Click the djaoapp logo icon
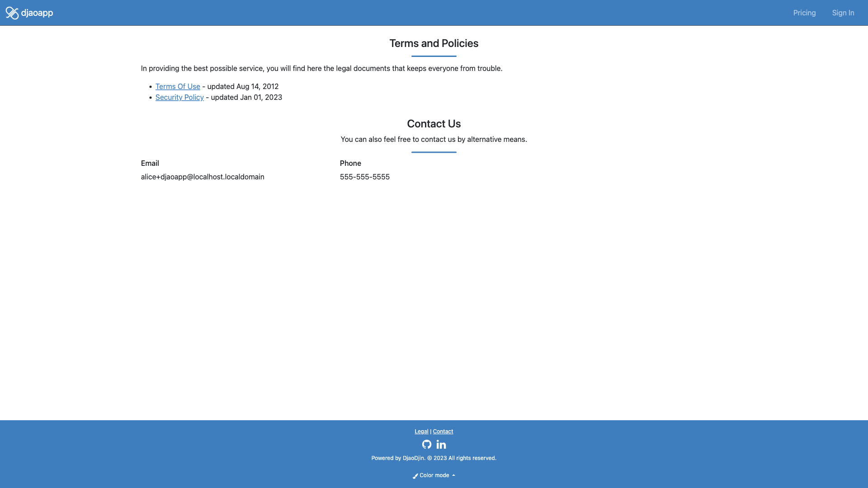The height and width of the screenshot is (488, 868). tap(12, 13)
